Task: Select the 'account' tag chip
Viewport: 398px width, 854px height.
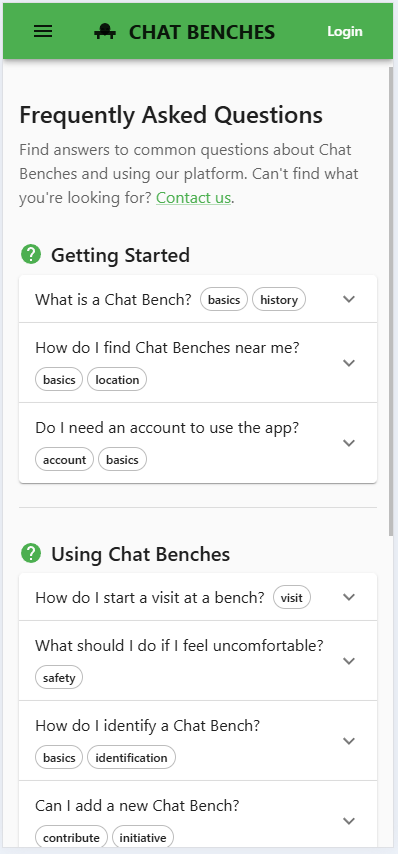Action: point(64,460)
